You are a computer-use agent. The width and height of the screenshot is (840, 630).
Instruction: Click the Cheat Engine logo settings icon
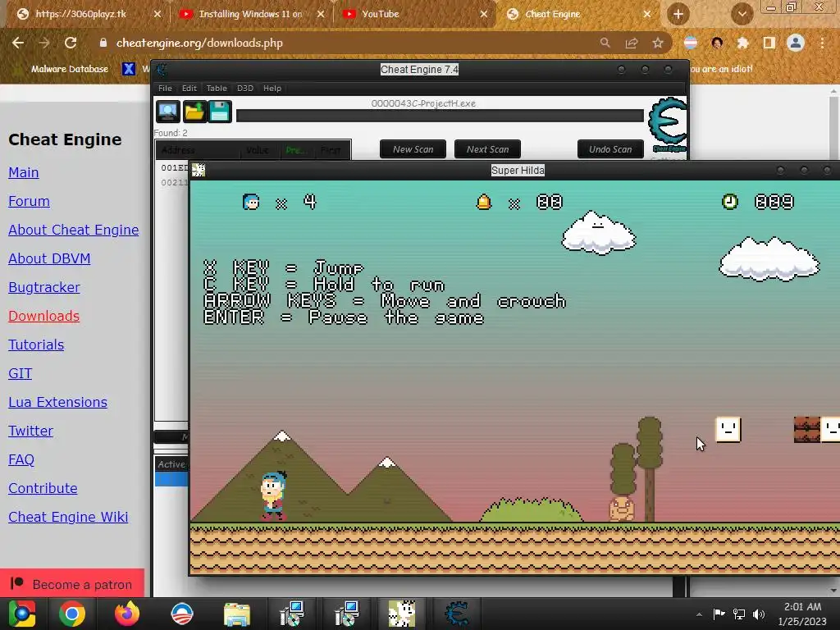click(x=667, y=125)
